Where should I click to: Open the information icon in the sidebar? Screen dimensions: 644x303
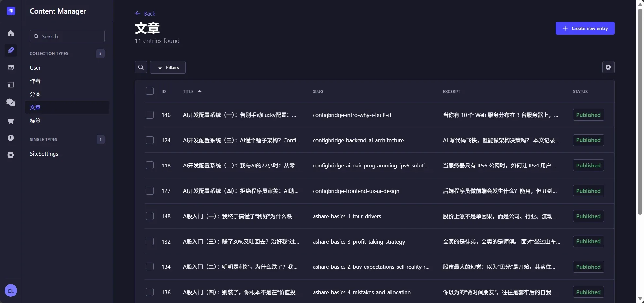11,138
